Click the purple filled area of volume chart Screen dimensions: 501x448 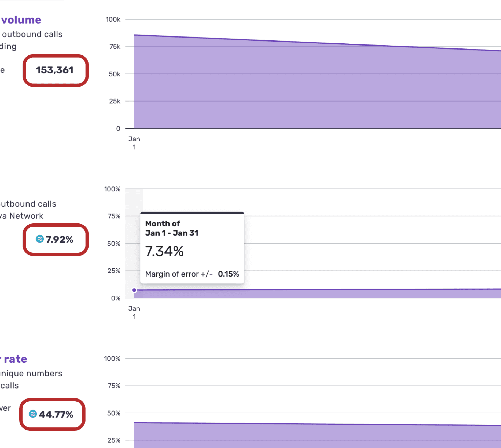(x=316, y=86)
